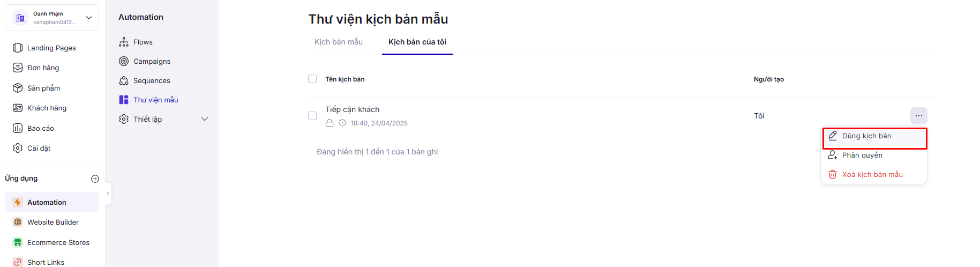Screen dimensions: 980x267
Task: Open Cài đặt settings page
Action: coord(39,148)
